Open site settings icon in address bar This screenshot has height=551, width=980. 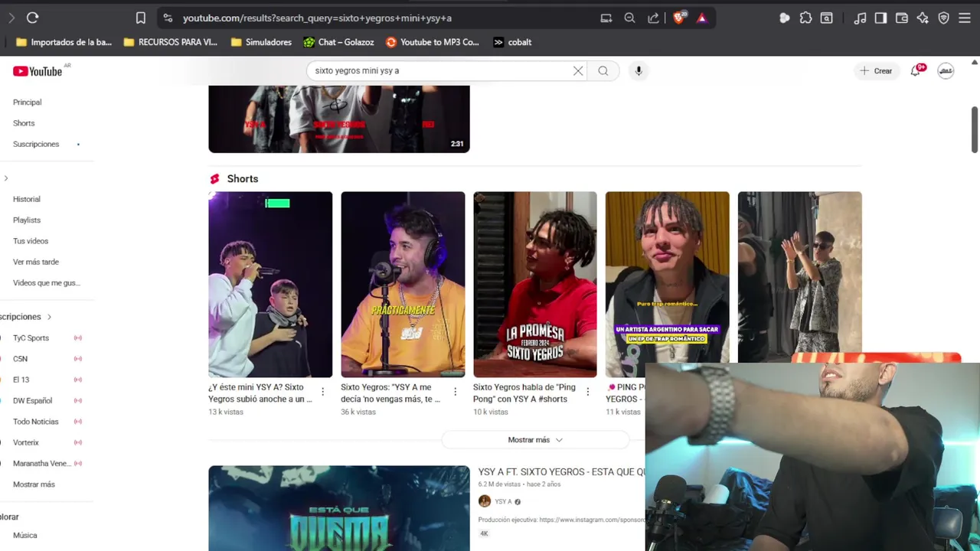[168, 18]
